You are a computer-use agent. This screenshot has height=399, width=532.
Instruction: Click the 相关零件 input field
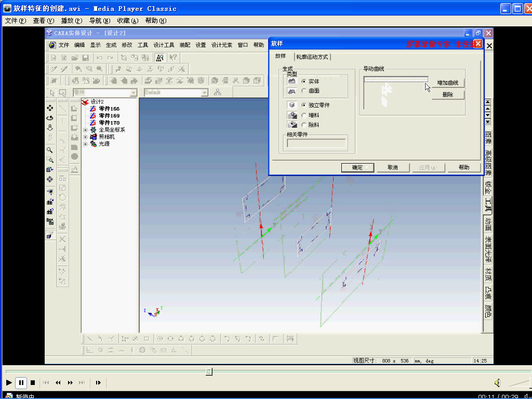point(316,143)
